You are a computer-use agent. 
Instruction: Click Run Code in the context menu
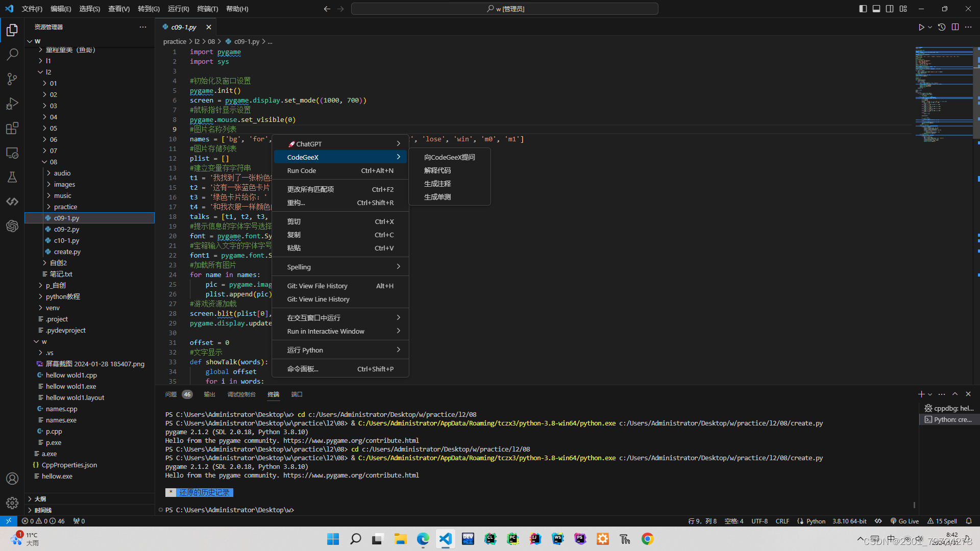point(301,170)
